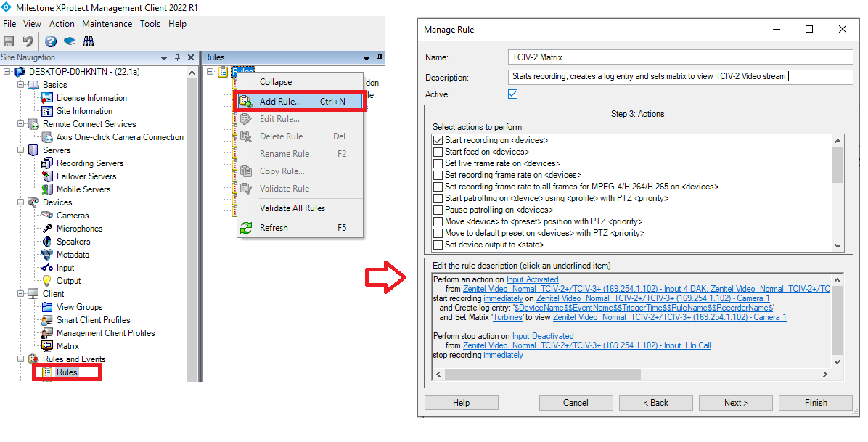The height and width of the screenshot is (442, 868).
Task: Choose Add Rule from context menu
Action: [x=300, y=102]
